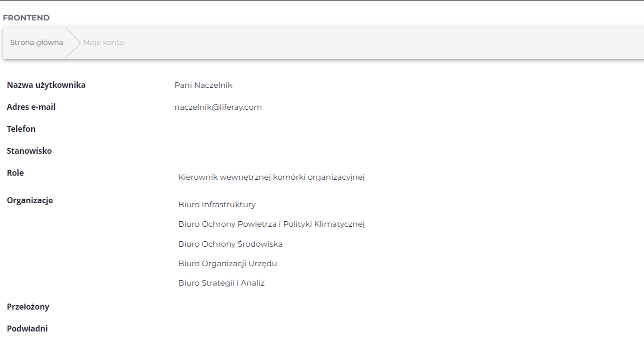
Task: Click the Biuro Strategii i Analiz entry
Action: tap(221, 283)
